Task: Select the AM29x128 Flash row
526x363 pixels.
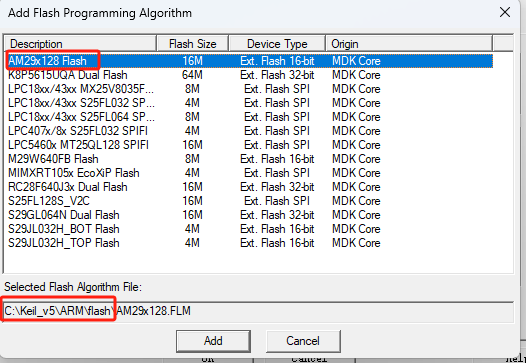Action: [x=250, y=61]
